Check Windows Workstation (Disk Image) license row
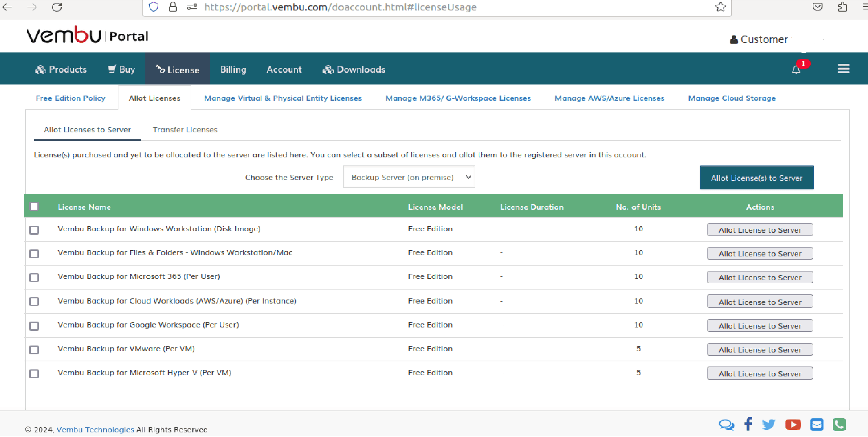 click(x=34, y=230)
